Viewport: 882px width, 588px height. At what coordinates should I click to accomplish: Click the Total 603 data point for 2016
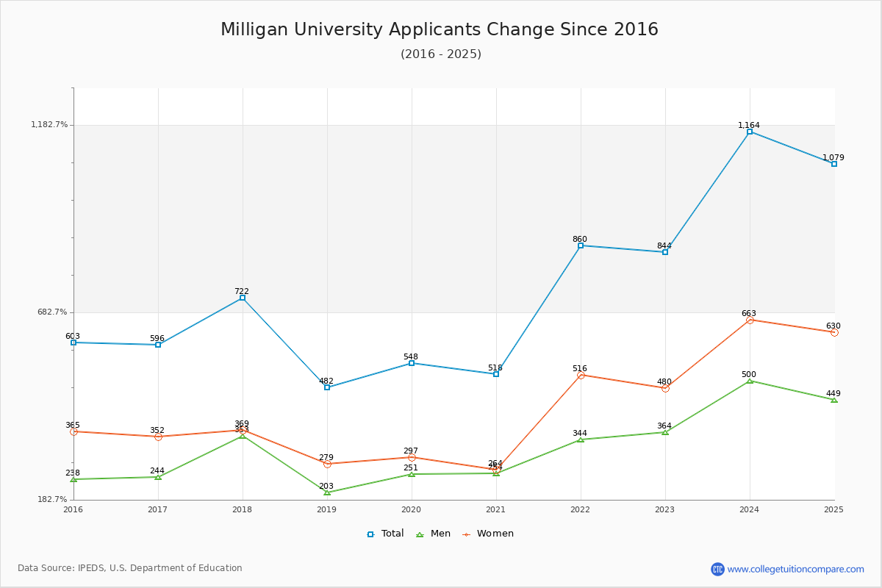pos(73,343)
